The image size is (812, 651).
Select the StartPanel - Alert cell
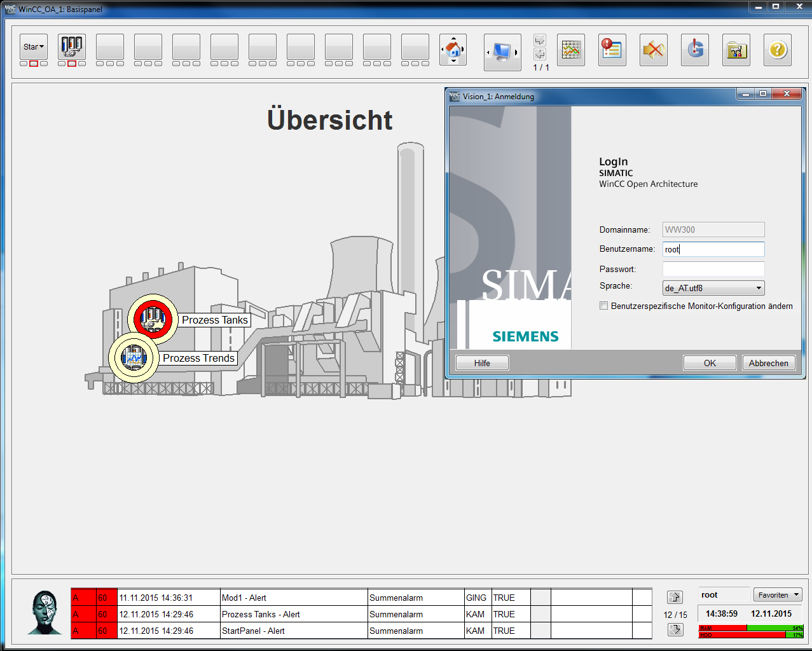pos(294,631)
